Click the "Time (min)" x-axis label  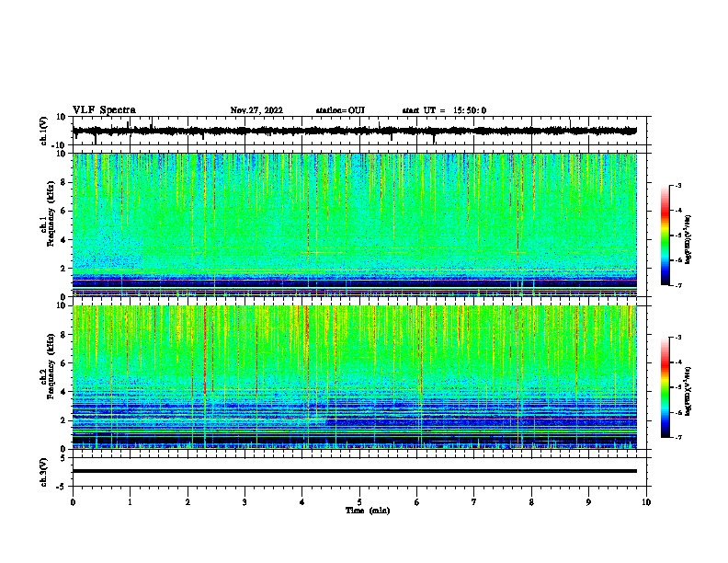[368, 511]
